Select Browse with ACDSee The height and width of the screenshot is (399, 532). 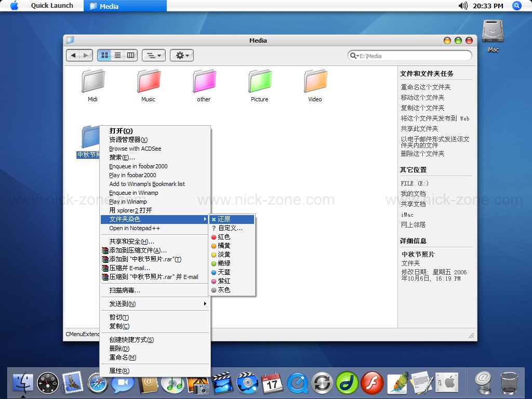tap(155, 149)
